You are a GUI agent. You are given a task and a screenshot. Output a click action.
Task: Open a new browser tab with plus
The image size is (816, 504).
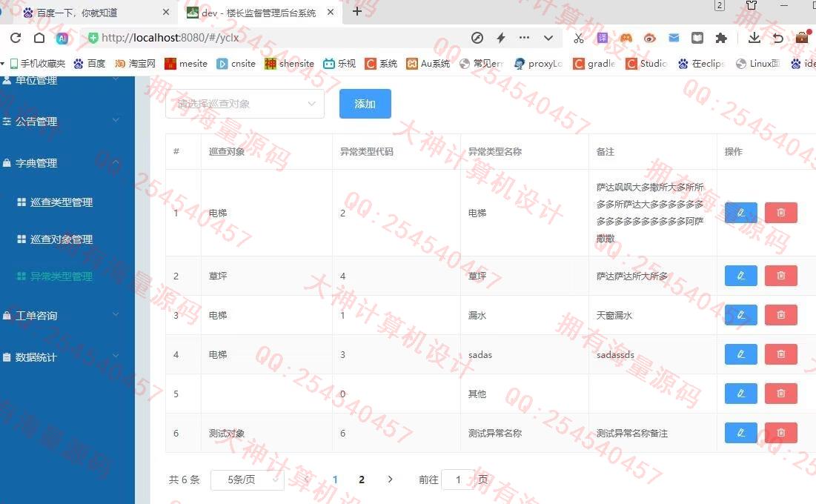[x=357, y=11]
